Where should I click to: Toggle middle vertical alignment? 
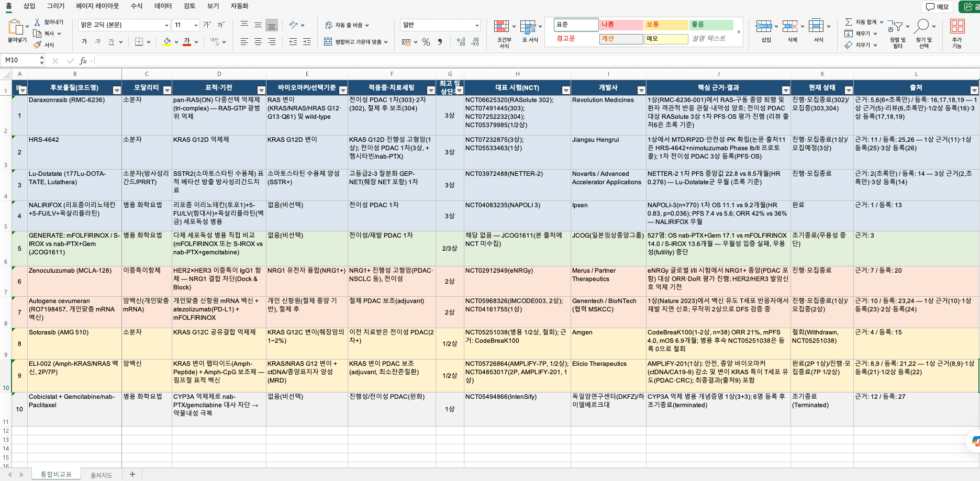tap(258, 25)
